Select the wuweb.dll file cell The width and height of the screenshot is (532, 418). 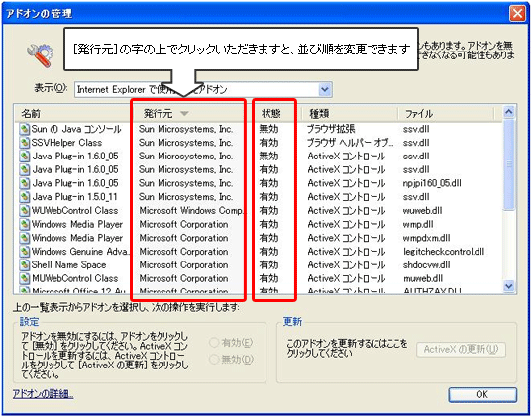coord(422,211)
